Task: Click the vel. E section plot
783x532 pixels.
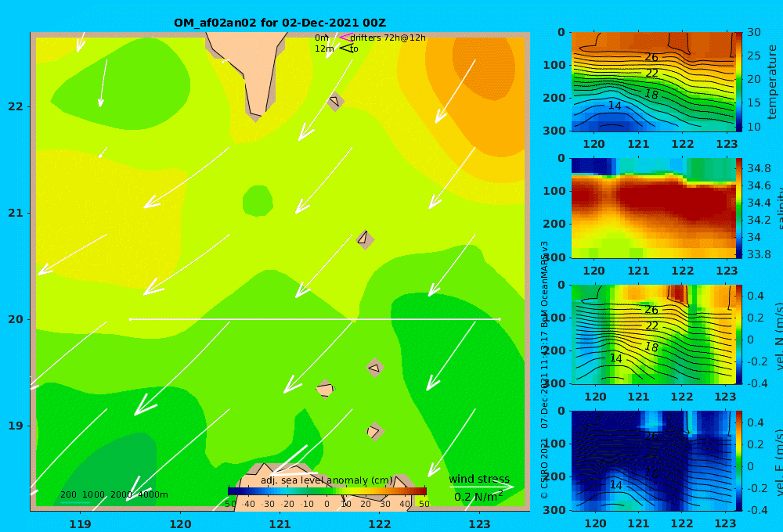Action: [x=653, y=461]
